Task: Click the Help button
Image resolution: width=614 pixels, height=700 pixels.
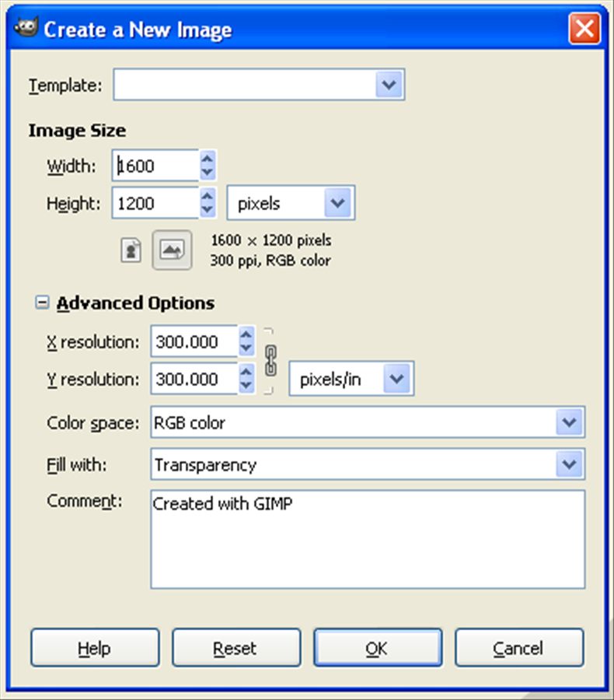Action: [95, 648]
